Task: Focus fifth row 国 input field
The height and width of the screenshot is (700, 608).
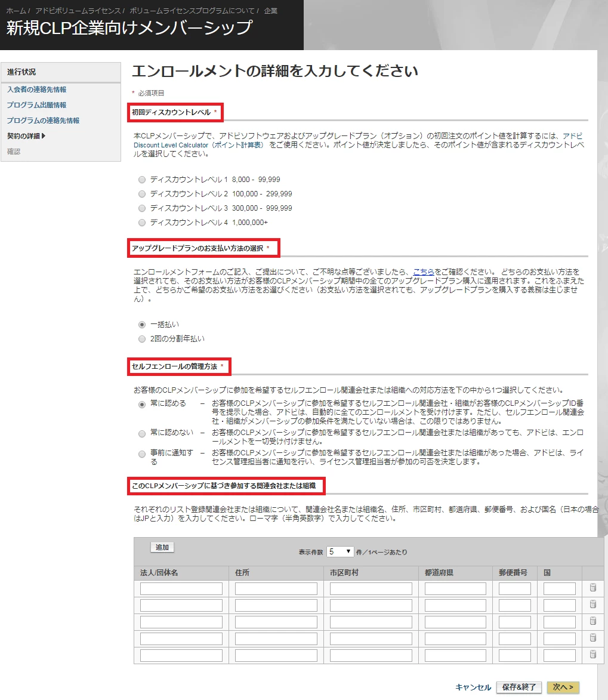Action: tap(559, 655)
